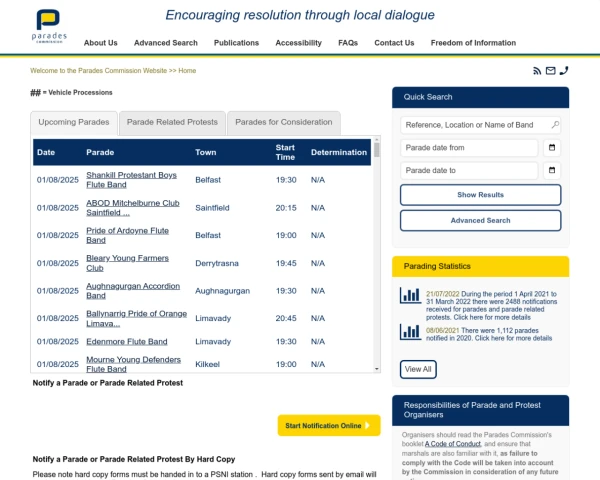Open Mourne Young Defenders Flute Band link
Screen dimensions: 600x480
(134, 364)
